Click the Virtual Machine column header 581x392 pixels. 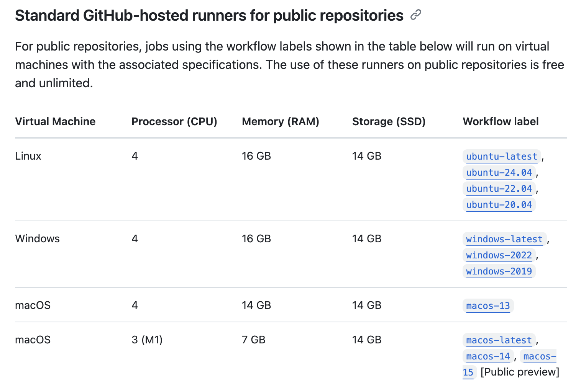point(55,121)
